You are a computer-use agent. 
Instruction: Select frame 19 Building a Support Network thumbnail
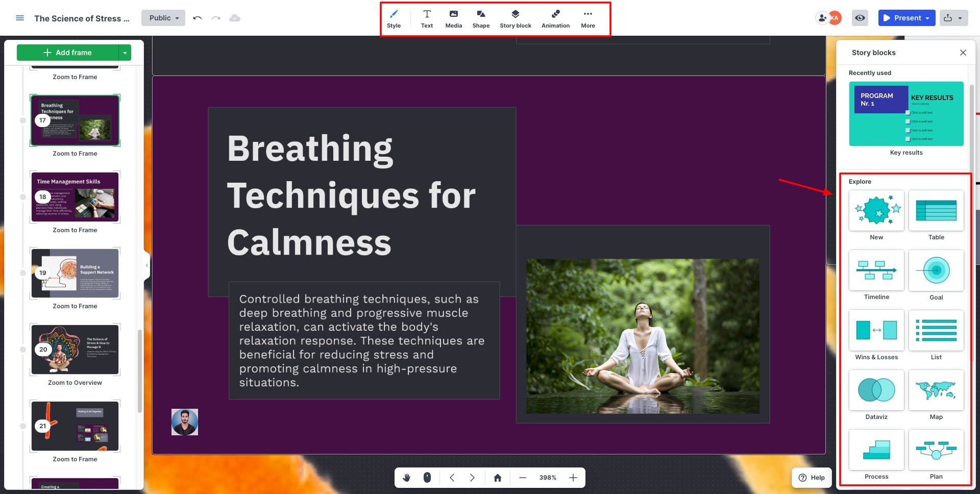(75, 273)
